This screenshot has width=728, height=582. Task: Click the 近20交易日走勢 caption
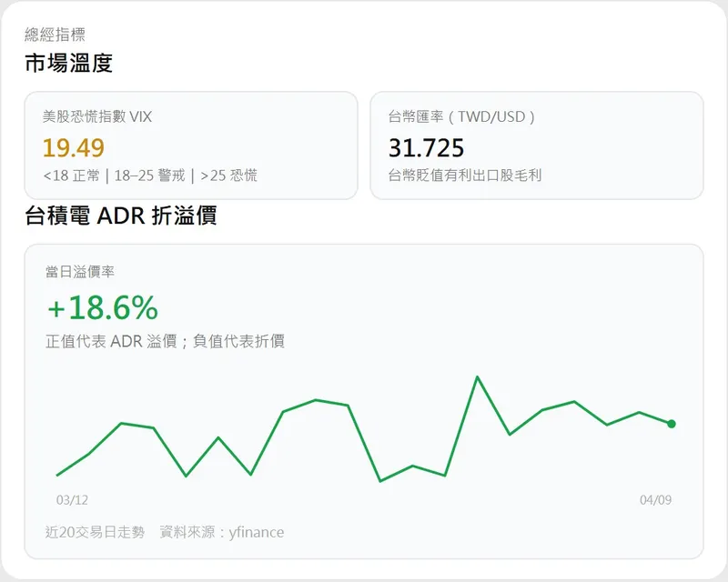pos(96,532)
